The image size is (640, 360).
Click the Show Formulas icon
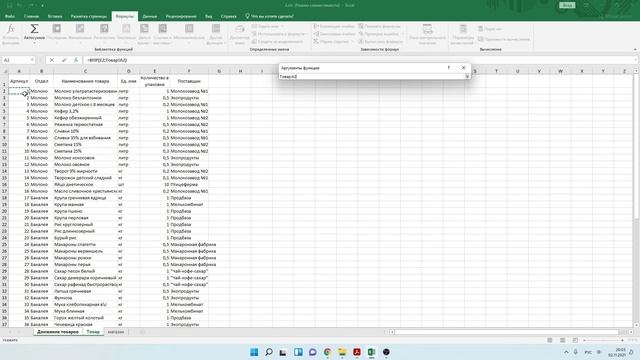pos(361,26)
